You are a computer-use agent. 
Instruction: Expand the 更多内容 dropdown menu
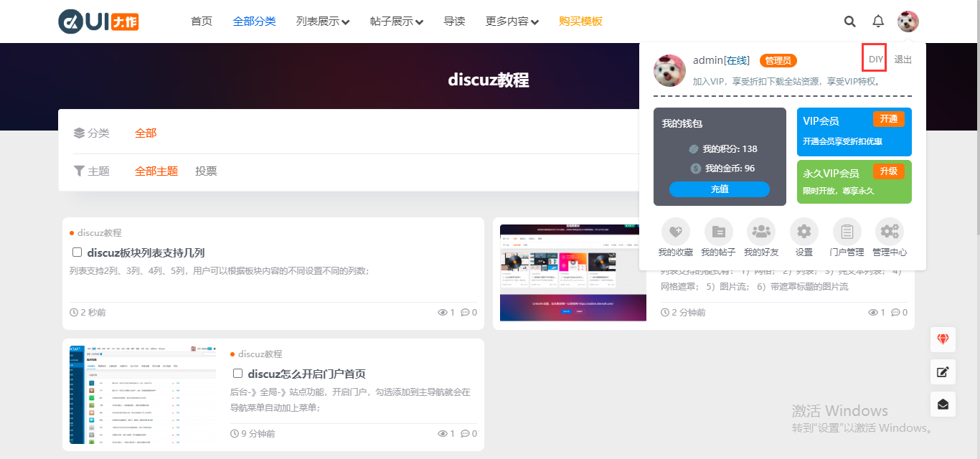pyautogui.click(x=512, y=22)
